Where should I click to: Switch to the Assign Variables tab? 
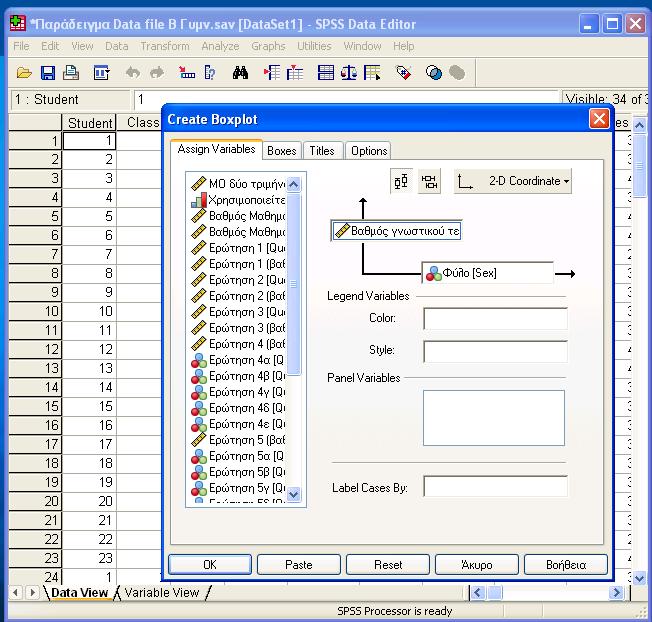pos(216,149)
